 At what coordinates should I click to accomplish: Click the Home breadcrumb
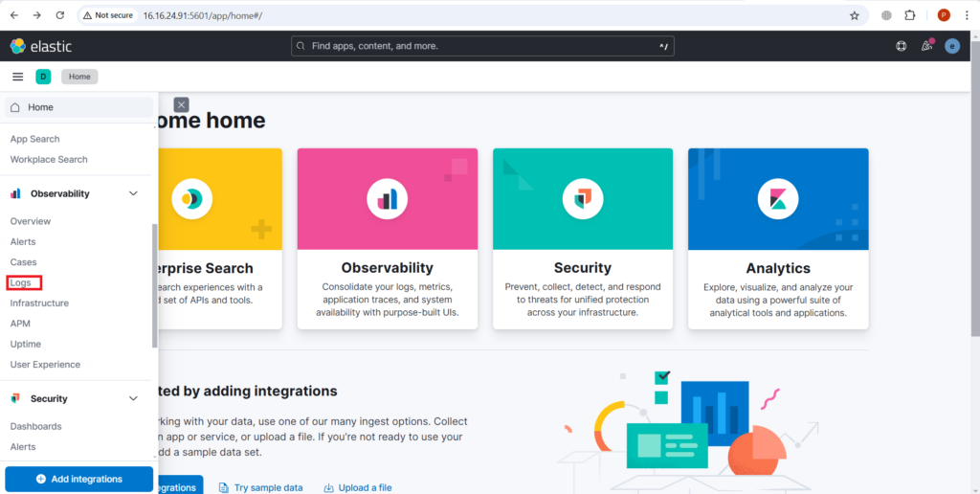(x=79, y=77)
